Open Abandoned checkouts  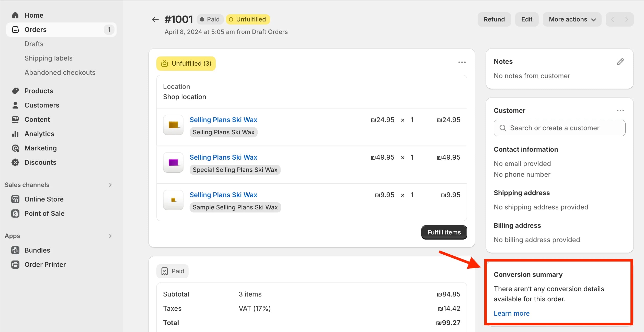pyautogui.click(x=60, y=72)
